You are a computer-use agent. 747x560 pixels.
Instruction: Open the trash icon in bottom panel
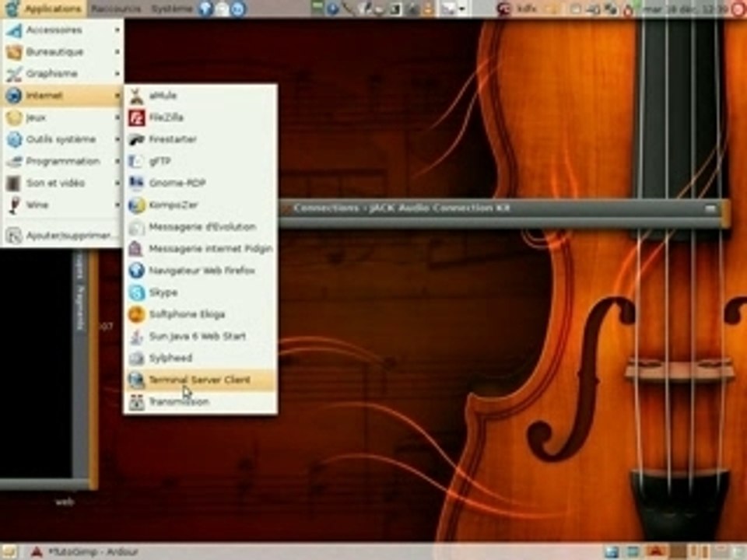point(738,552)
